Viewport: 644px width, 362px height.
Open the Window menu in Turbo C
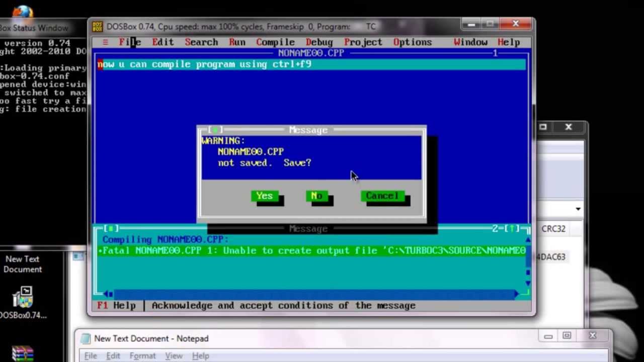[470, 42]
